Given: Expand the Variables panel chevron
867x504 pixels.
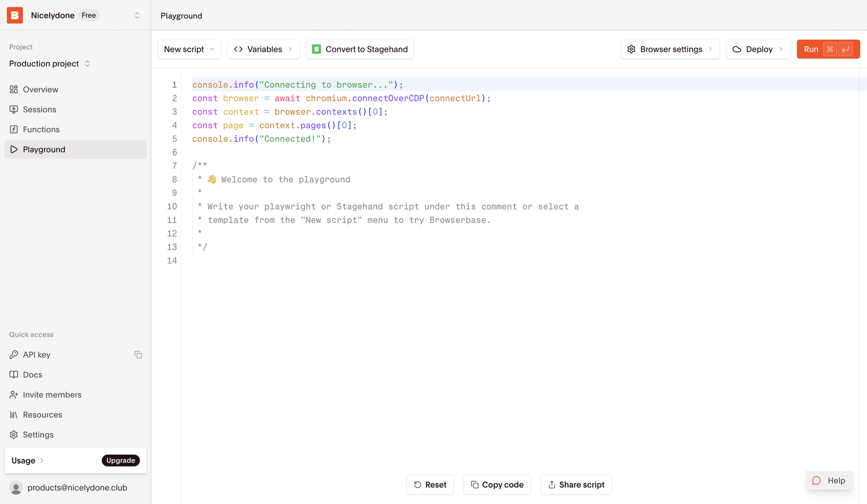Looking at the screenshot, I should click(290, 49).
